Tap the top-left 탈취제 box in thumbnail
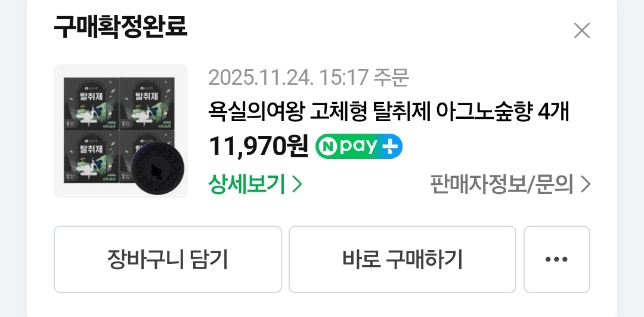644x317 pixels. (91, 104)
